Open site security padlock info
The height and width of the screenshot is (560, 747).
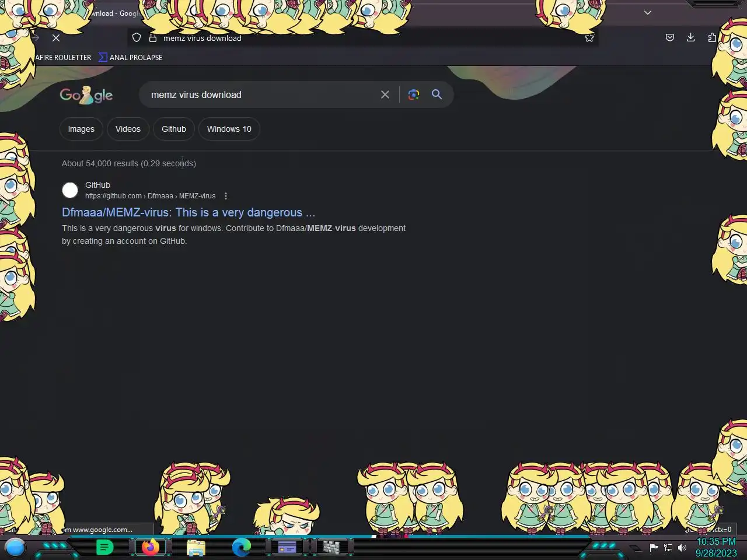tap(153, 38)
